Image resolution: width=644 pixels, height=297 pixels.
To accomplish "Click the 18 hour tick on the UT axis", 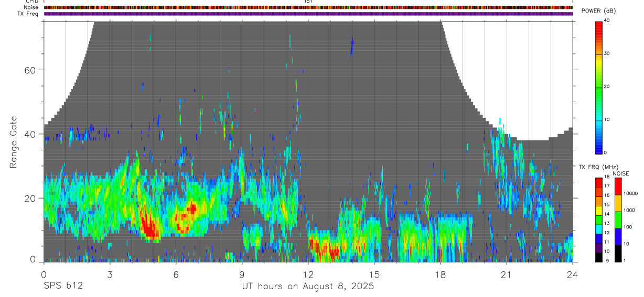I will tap(441, 274).
